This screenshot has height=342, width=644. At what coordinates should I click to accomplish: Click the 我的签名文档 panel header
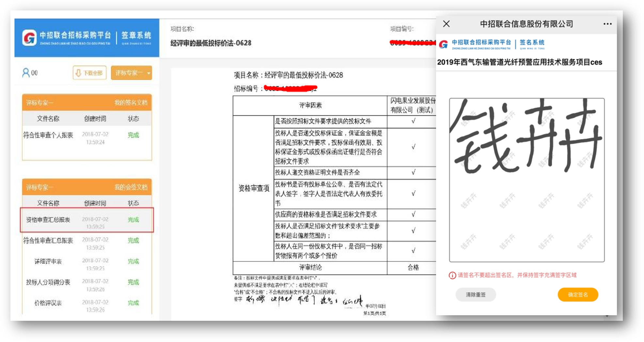tap(131, 103)
